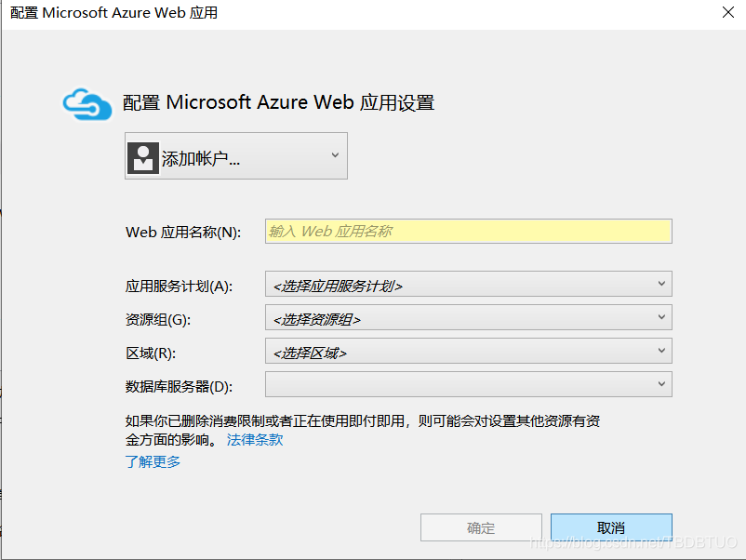This screenshot has width=746, height=560.
Task: Close the Azure Web app dialog
Action: point(728,12)
